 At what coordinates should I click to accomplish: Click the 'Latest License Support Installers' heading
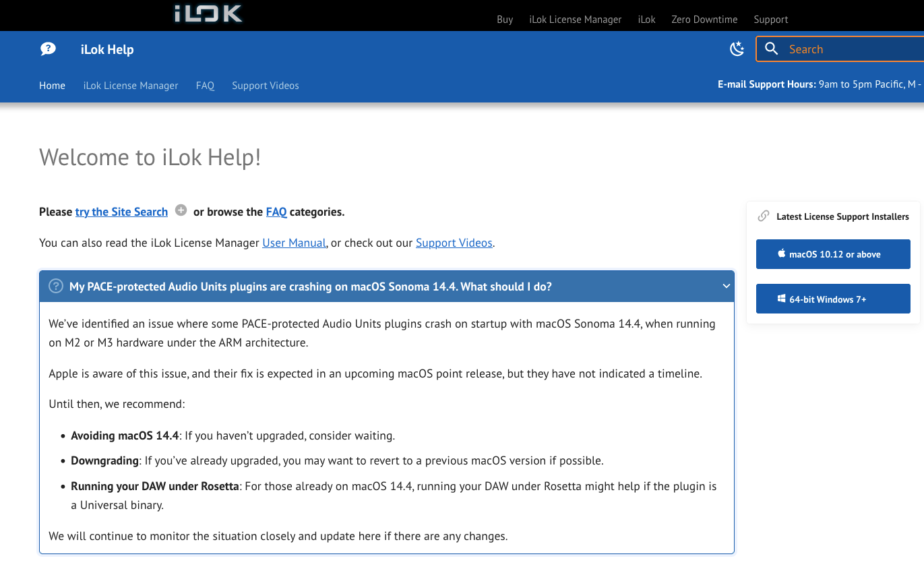click(x=842, y=216)
